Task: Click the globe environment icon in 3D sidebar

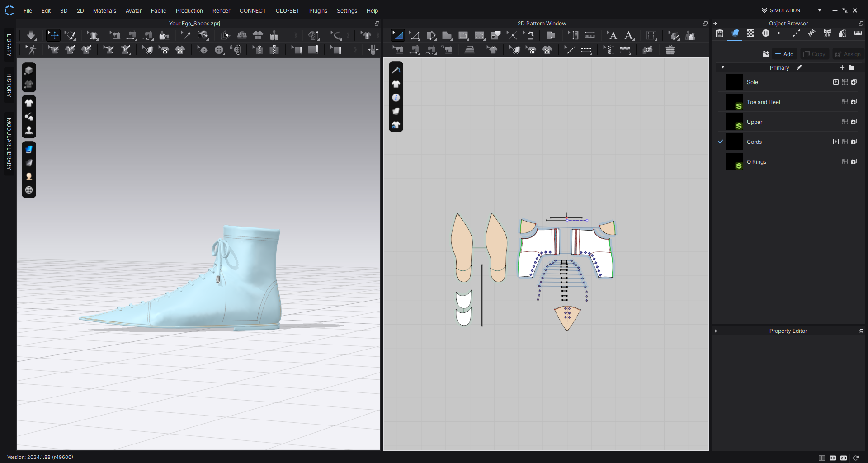Action: tap(29, 190)
